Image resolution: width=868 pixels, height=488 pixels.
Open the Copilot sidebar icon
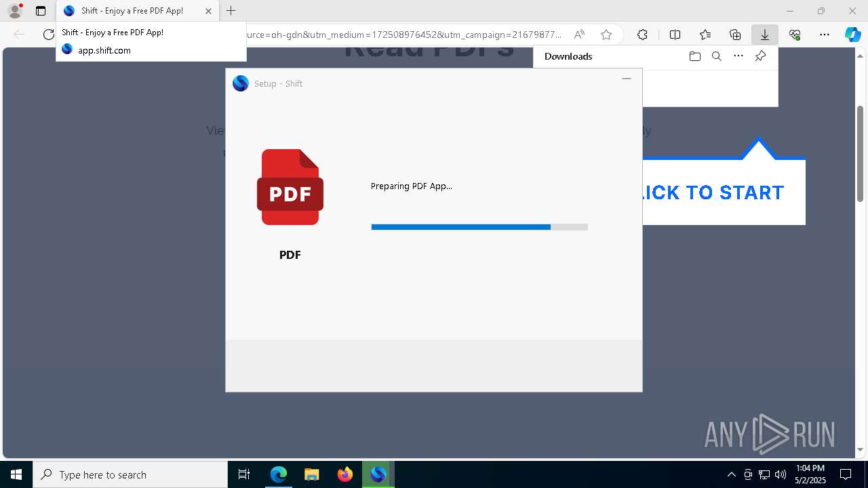click(x=852, y=35)
